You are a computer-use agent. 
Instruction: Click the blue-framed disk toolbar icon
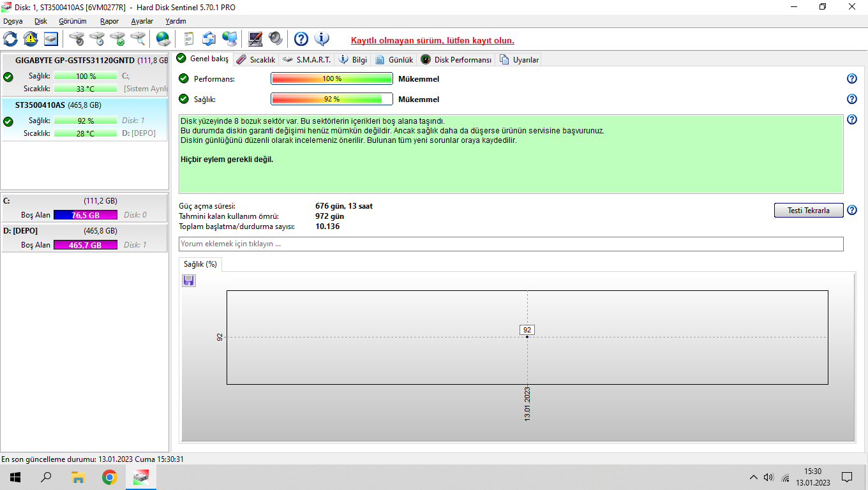(51, 39)
